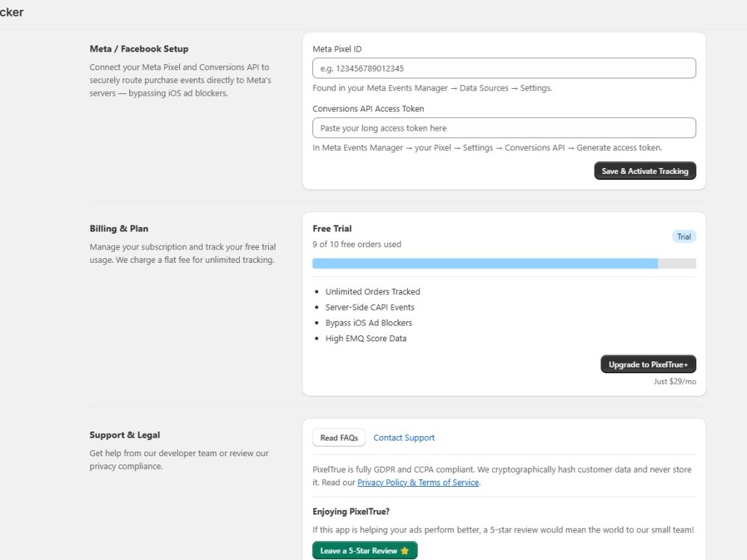This screenshot has height=560, width=747.
Task: Click the star icon in review button
Action: tap(405, 550)
